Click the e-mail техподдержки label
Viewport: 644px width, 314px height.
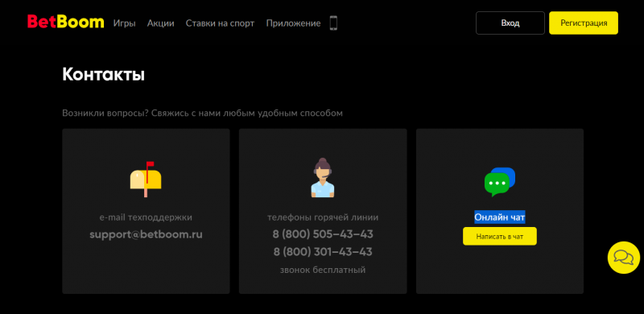click(146, 217)
